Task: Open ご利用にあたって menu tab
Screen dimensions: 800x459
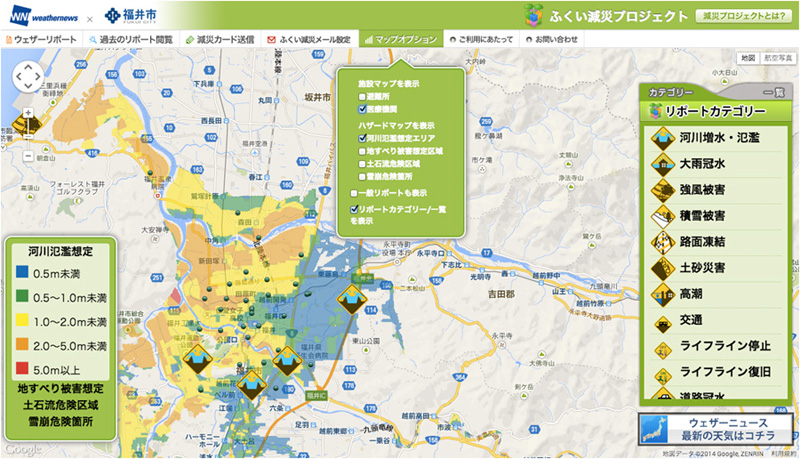Action: 481,39
